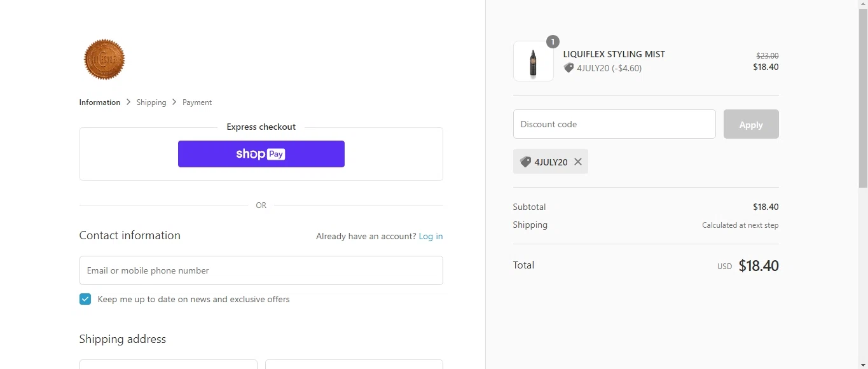
Task: Click the 4JULY20 (-$4.60) discount text
Action: 609,68
